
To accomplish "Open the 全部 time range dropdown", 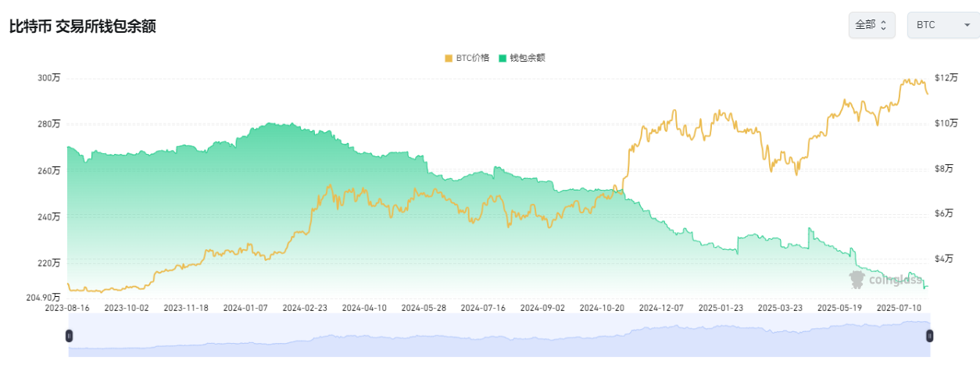I will [871, 25].
